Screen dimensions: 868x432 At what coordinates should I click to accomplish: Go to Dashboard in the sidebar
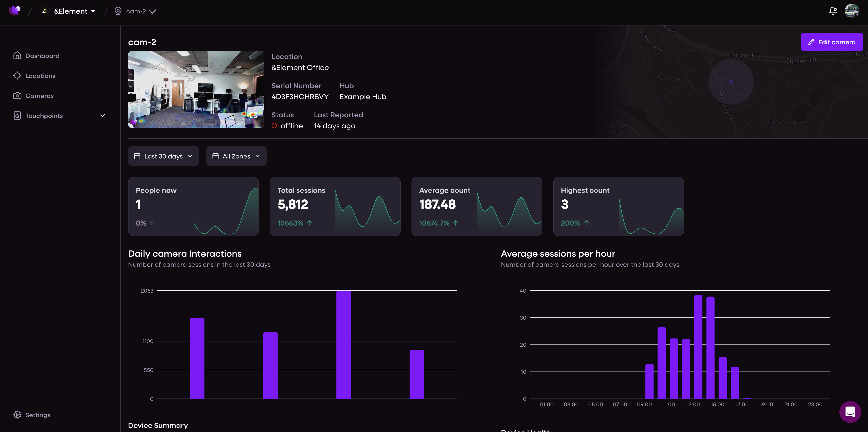click(x=42, y=56)
